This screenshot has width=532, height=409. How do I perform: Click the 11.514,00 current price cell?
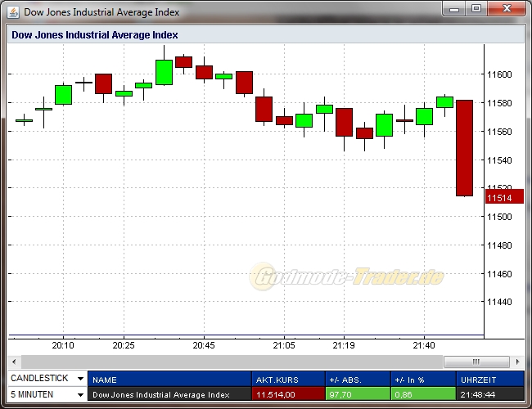coord(288,394)
